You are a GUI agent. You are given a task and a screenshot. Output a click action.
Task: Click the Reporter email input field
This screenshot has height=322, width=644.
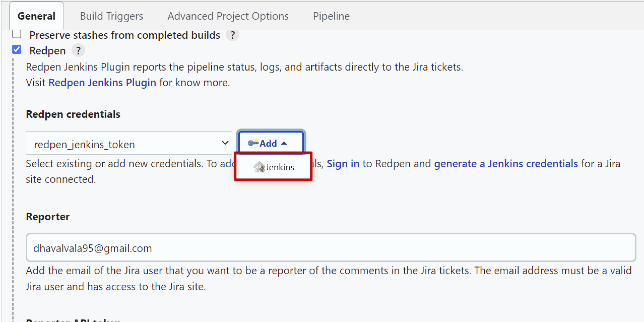[331, 248]
